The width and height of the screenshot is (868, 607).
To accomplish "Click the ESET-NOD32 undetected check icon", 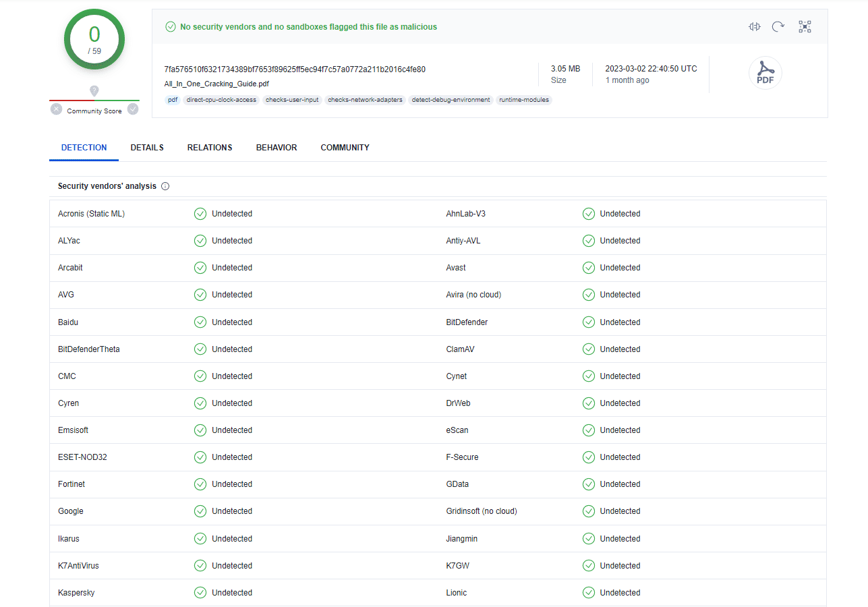I will [200, 457].
